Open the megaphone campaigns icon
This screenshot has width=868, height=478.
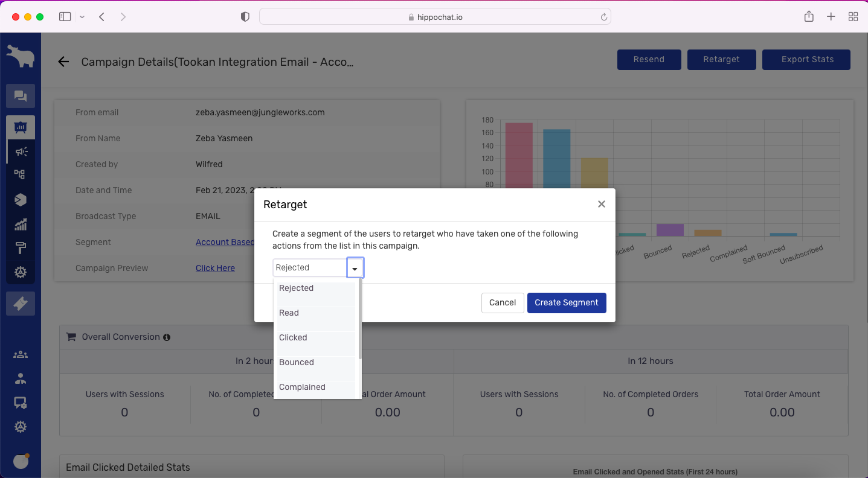coord(21,151)
